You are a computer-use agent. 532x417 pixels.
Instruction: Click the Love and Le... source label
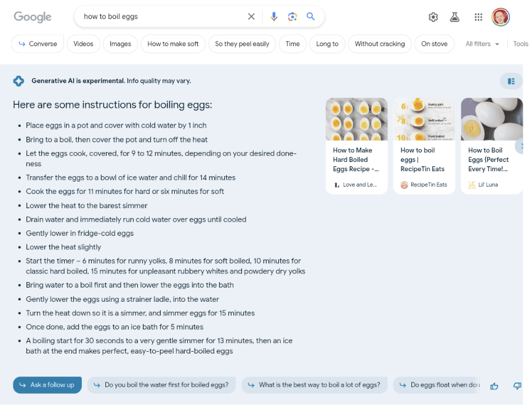tap(355, 185)
